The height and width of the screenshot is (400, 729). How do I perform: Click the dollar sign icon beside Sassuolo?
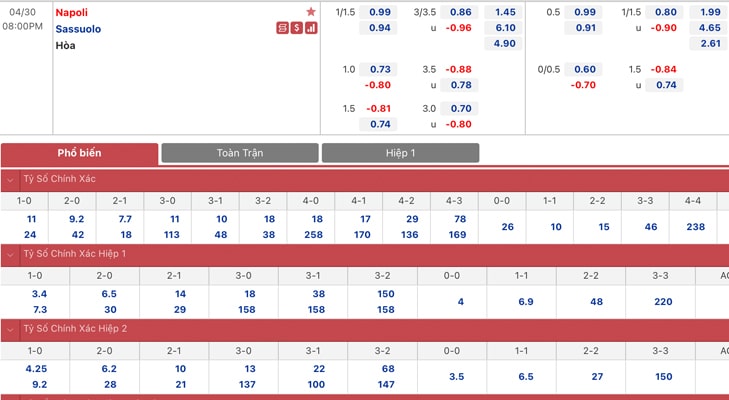[x=297, y=28]
